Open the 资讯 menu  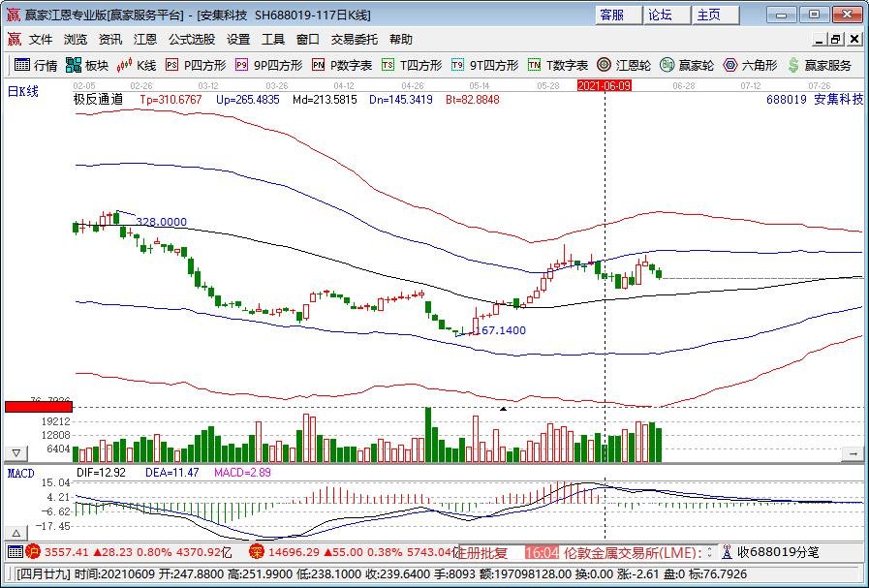[x=110, y=40]
